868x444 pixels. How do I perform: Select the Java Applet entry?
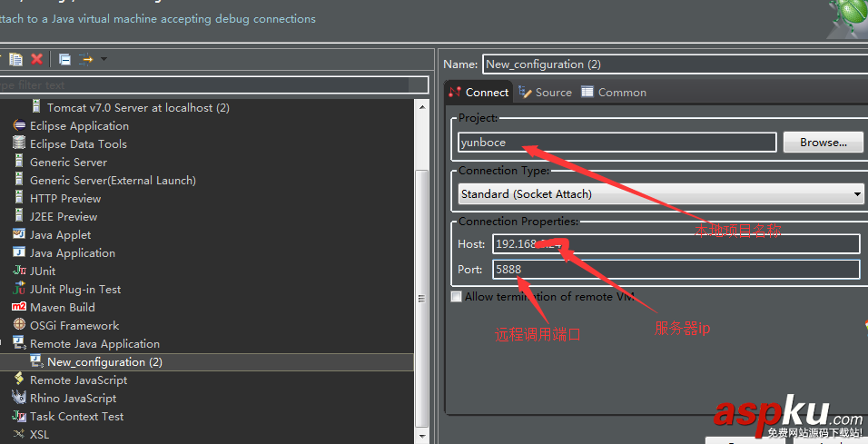60,235
